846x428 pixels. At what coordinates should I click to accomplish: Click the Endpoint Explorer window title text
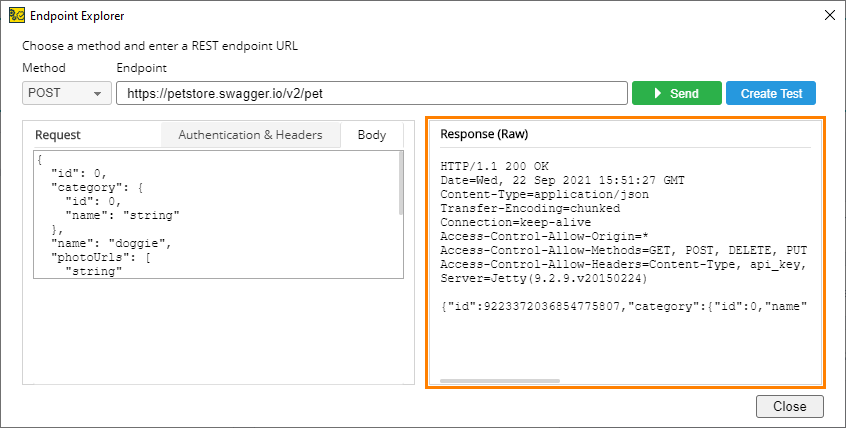coord(79,16)
